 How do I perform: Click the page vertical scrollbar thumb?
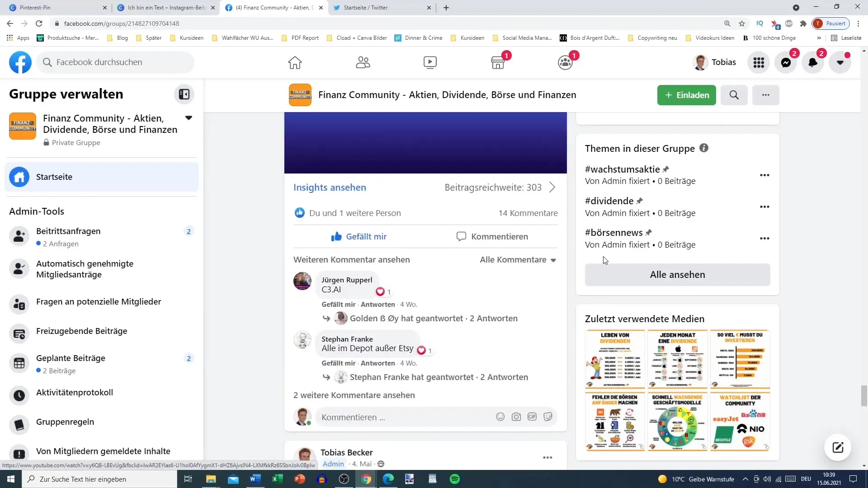coord(864,396)
